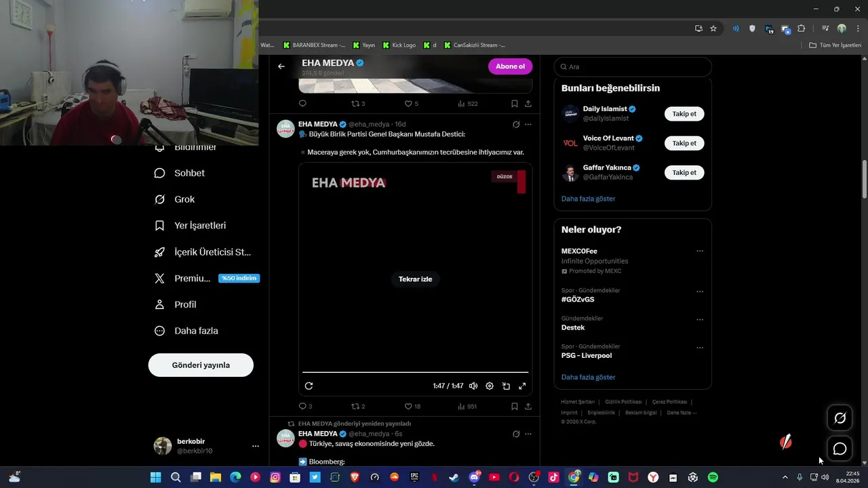The width and height of the screenshot is (868, 488).
Task: Repost the Mustafa Destici video post
Action: pos(358,406)
